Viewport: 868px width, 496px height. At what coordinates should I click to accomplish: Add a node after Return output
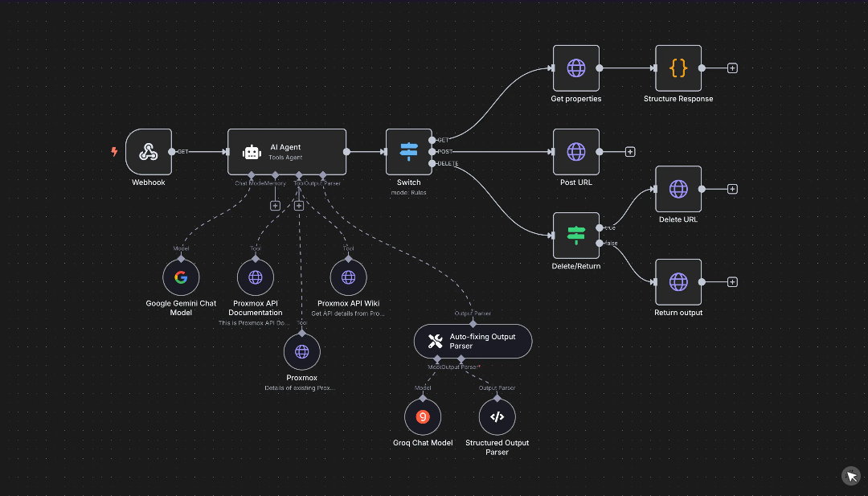[x=732, y=282]
